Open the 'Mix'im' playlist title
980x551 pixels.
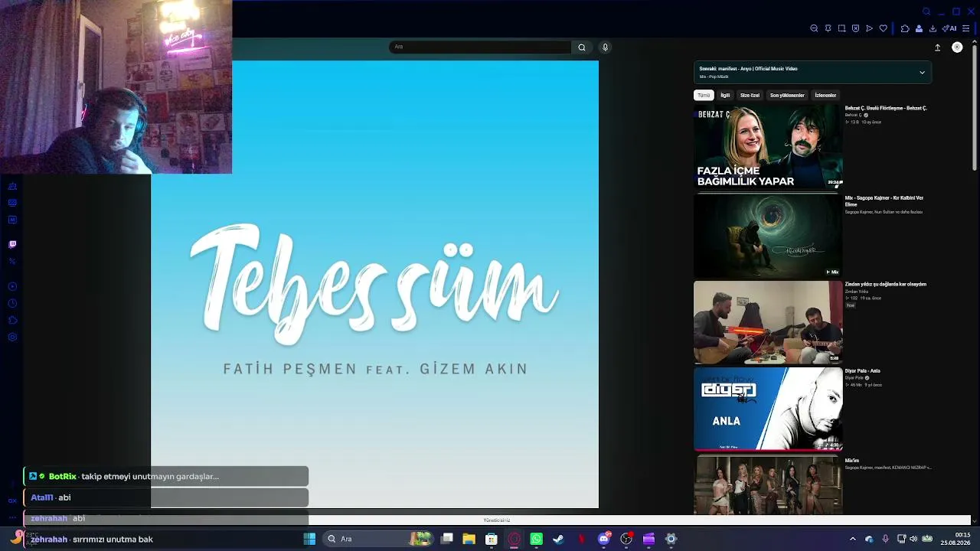852,461
